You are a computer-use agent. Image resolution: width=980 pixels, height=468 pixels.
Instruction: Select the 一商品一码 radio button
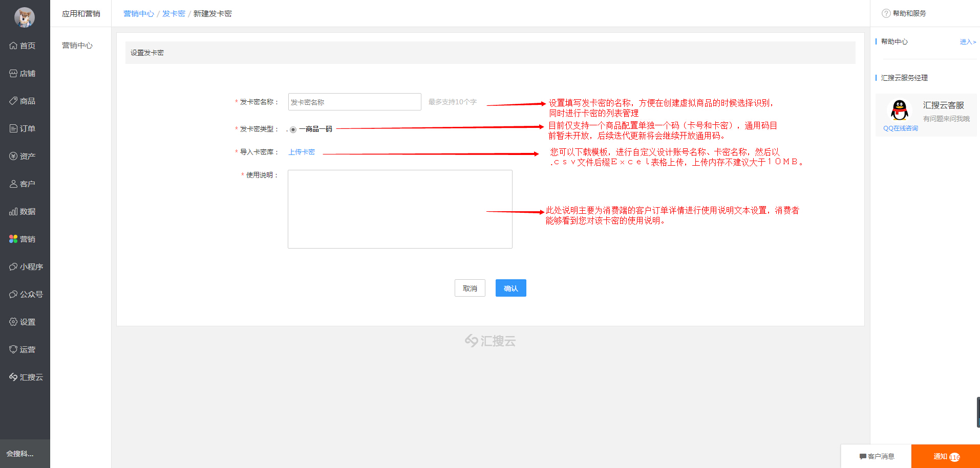click(x=293, y=129)
